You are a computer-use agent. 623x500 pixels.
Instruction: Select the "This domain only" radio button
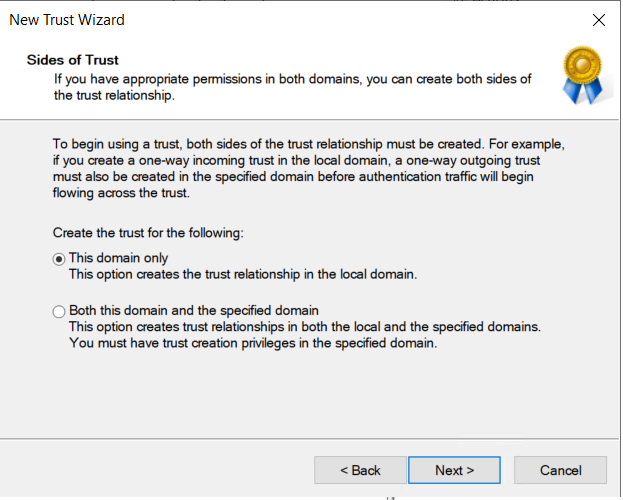coord(58,258)
